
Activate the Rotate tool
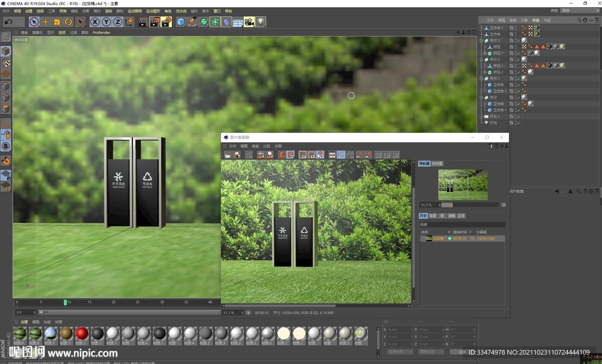pyautogui.click(x=68, y=22)
